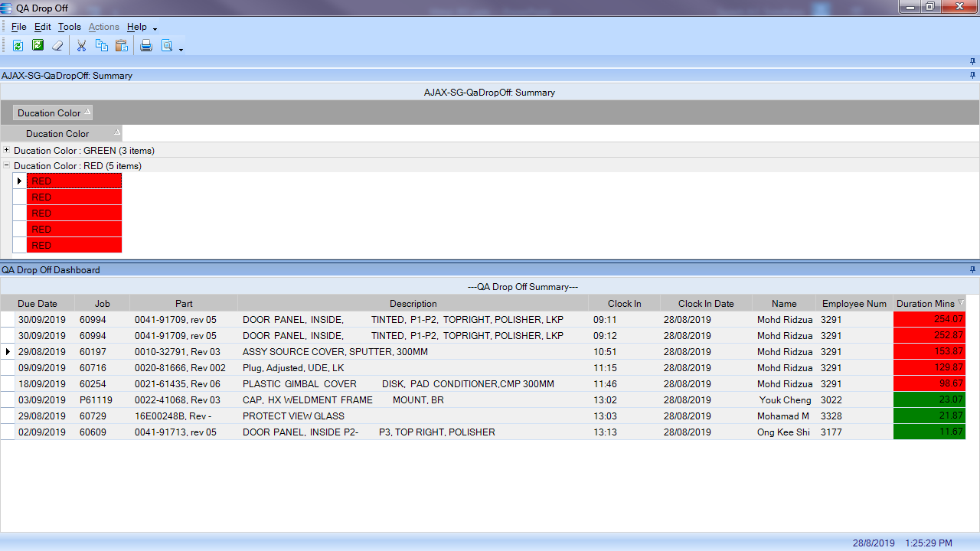The image size is (980, 551).
Task: Click the eraser Clear icon in toolbar
Action: (x=57, y=46)
